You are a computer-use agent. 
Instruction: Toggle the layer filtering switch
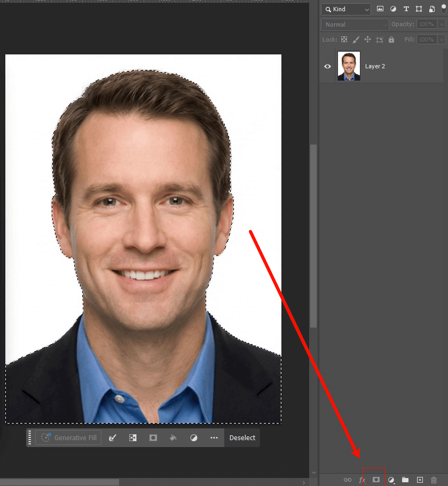(443, 9)
